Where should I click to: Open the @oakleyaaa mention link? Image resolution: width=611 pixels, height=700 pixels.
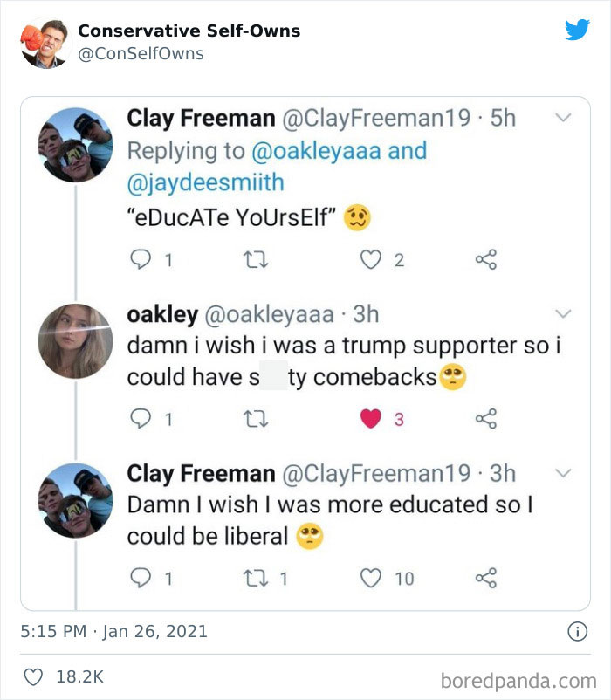pos(316,150)
